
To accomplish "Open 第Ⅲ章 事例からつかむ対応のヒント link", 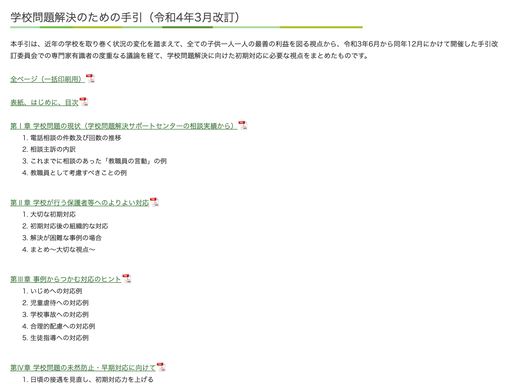I will pos(65,279).
